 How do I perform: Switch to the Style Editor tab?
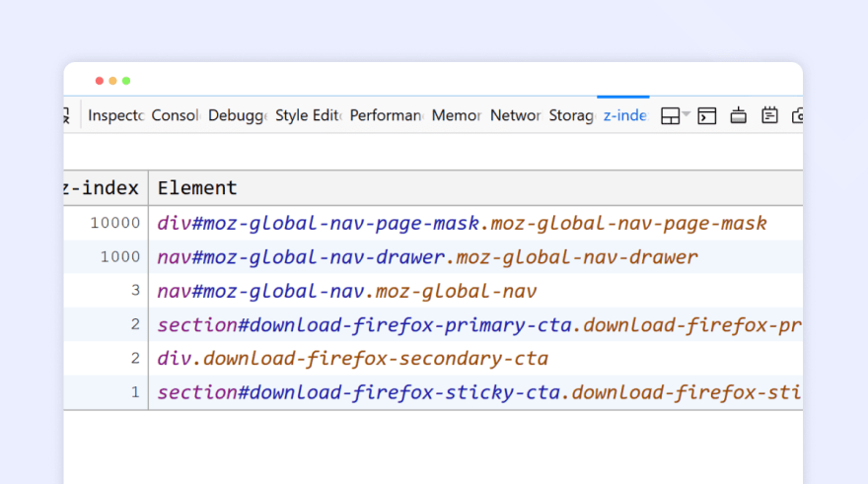pyautogui.click(x=309, y=115)
